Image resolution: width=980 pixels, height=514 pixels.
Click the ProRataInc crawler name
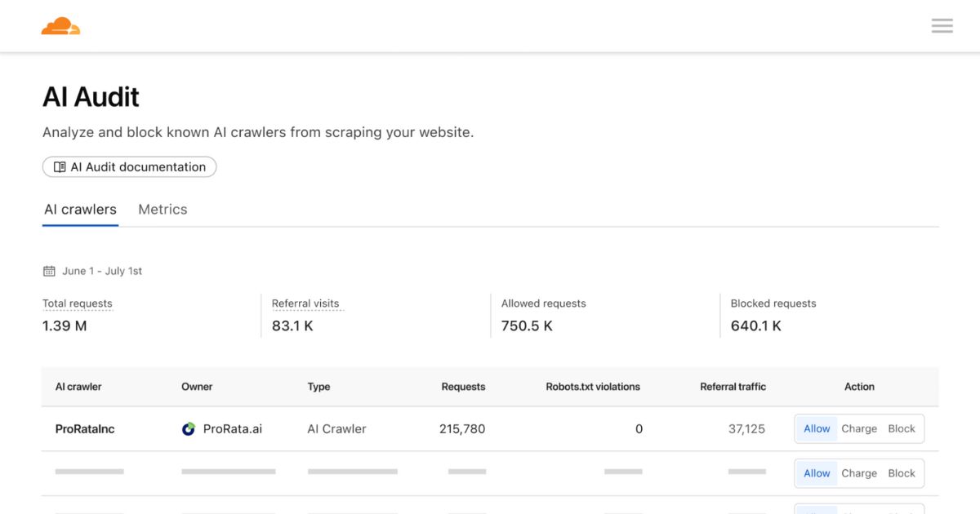[x=84, y=428]
